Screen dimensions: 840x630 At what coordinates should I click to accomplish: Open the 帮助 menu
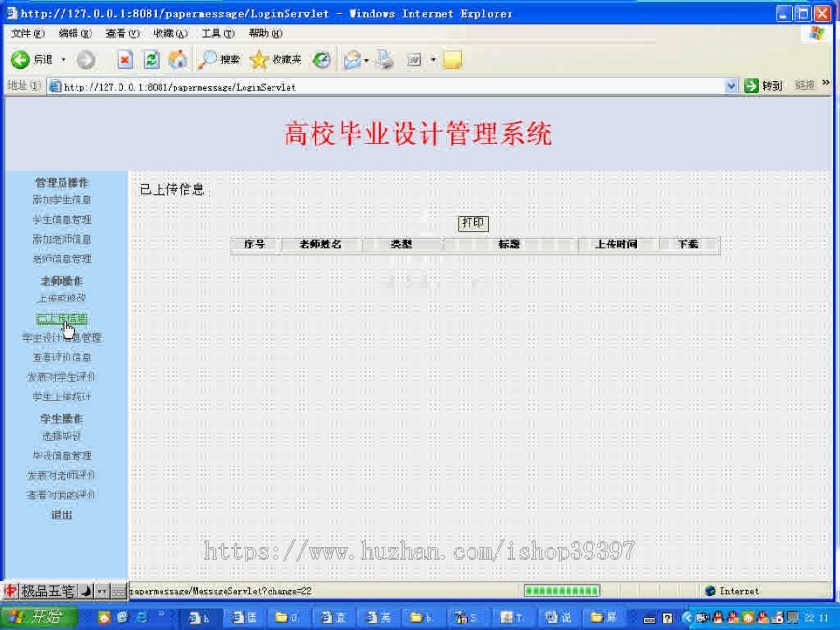[265, 34]
